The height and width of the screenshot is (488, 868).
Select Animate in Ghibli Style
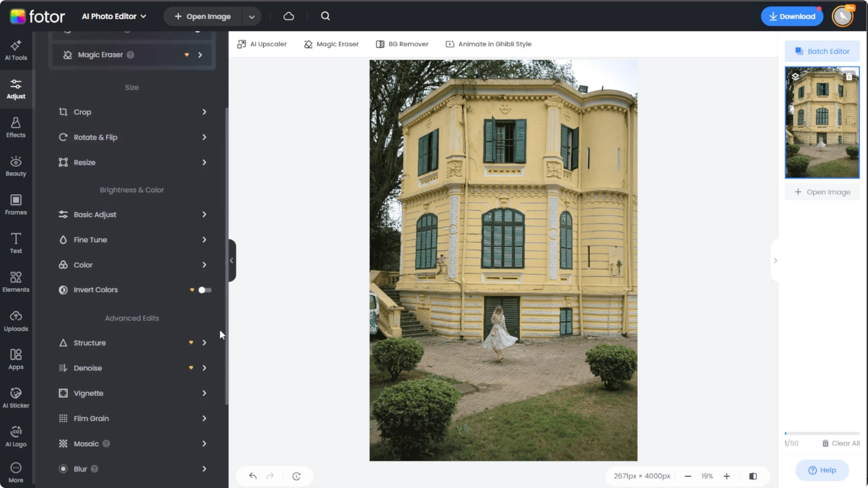(x=488, y=44)
